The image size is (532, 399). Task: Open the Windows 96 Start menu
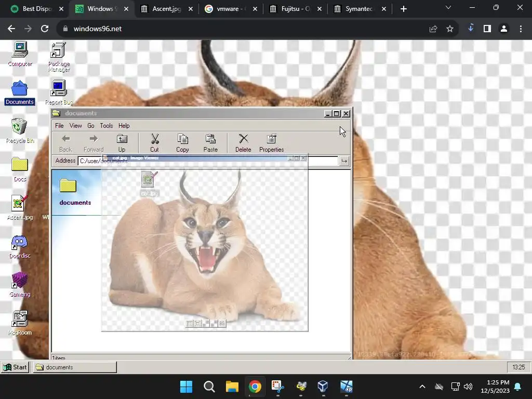pos(15,367)
